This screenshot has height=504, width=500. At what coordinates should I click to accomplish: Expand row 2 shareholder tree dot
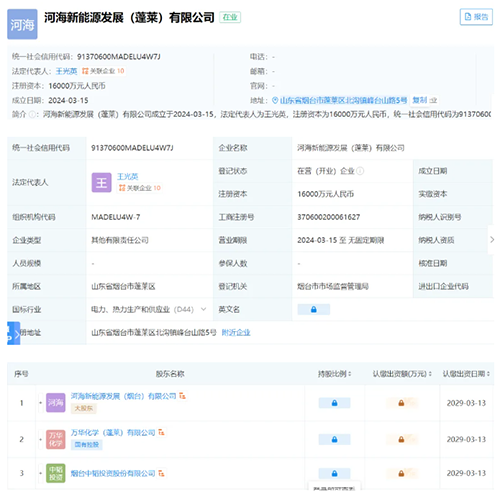(x=40, y=439)
